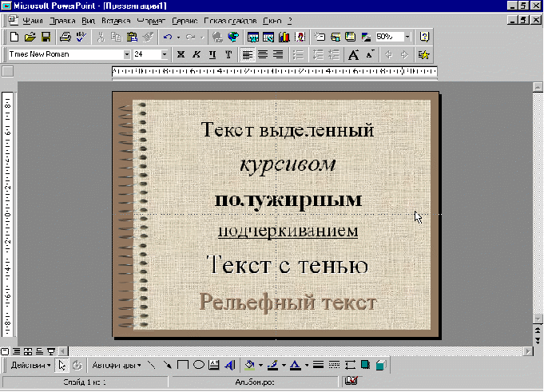Expand the font name dropdown list
The height and width of the screenshot is (392, 544).
click(x=127, y=54)
